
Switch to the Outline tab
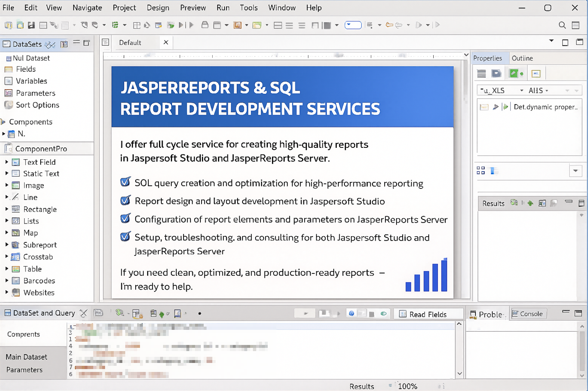[522, 58]
